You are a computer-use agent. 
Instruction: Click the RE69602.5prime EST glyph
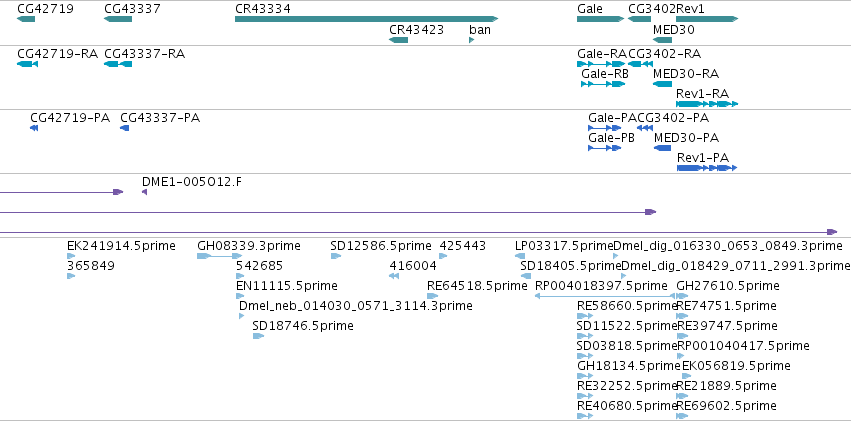click(x=682, y=416)
